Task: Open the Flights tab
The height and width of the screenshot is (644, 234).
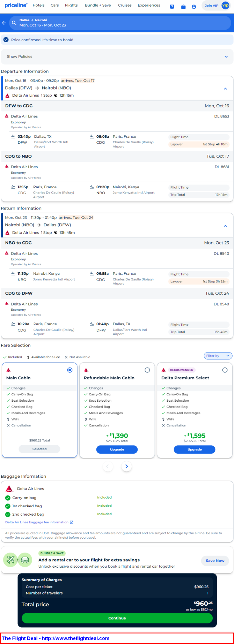Action: pos(71,5)
